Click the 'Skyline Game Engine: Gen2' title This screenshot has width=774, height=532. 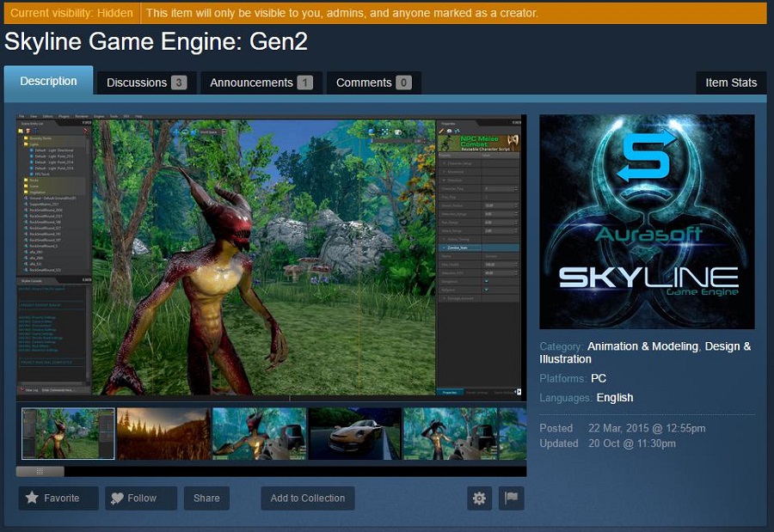pos(156,41)
